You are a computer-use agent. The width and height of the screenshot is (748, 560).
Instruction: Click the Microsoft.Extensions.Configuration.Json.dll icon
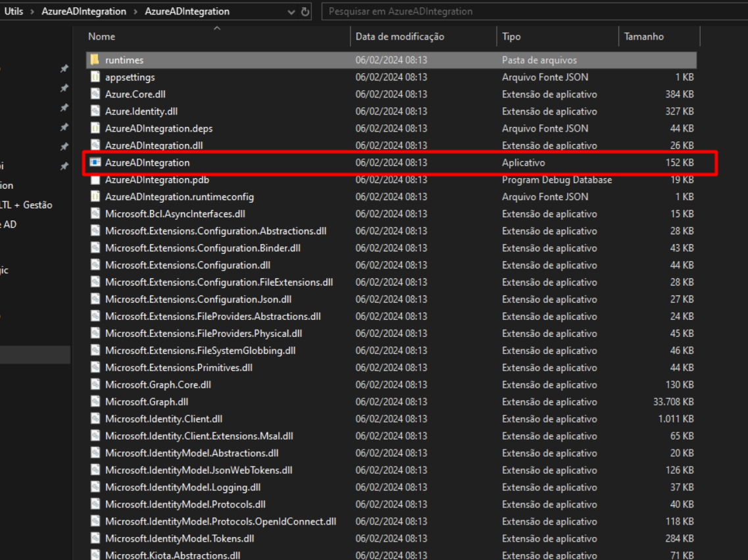coord(95,299)
